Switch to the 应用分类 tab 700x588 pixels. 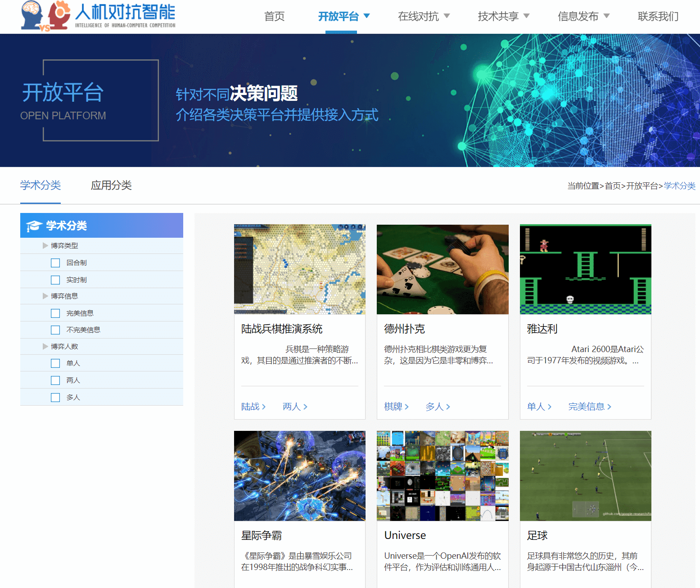coord(111,185)
